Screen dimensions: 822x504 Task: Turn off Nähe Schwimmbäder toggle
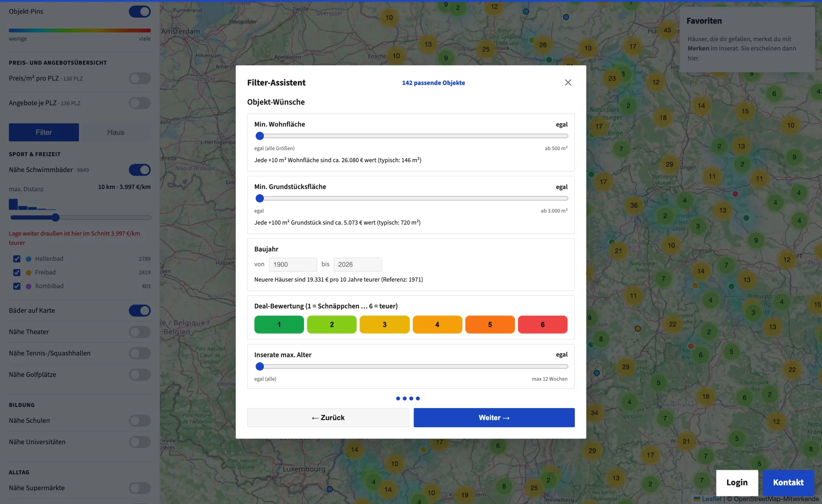click(x=140, y=170)
